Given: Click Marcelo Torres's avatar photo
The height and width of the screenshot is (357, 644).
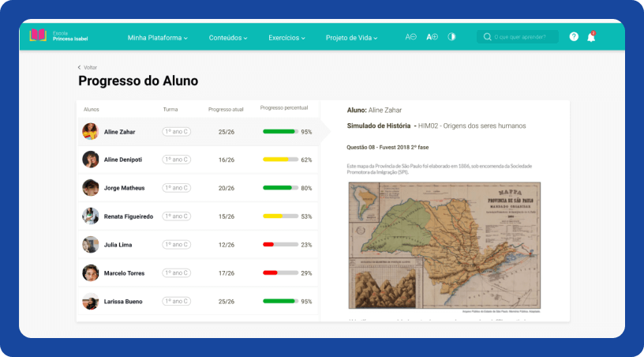Looking at the screenshot, I should coord(91,272).
